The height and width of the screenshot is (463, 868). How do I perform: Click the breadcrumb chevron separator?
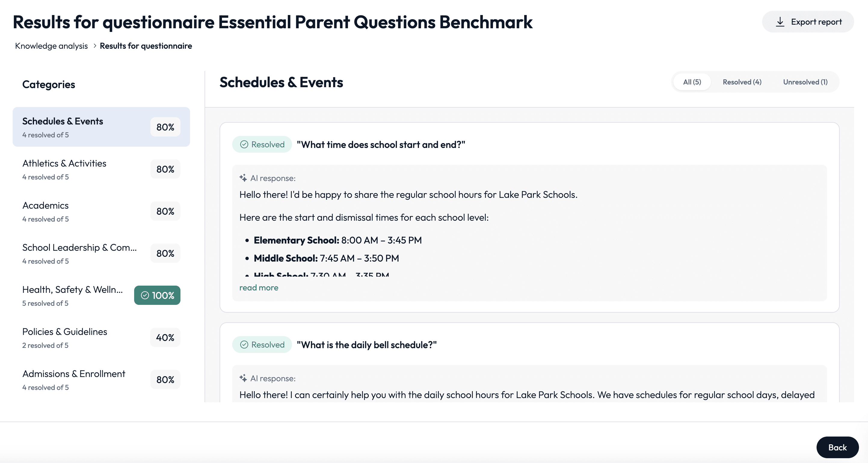coord(95,46)
